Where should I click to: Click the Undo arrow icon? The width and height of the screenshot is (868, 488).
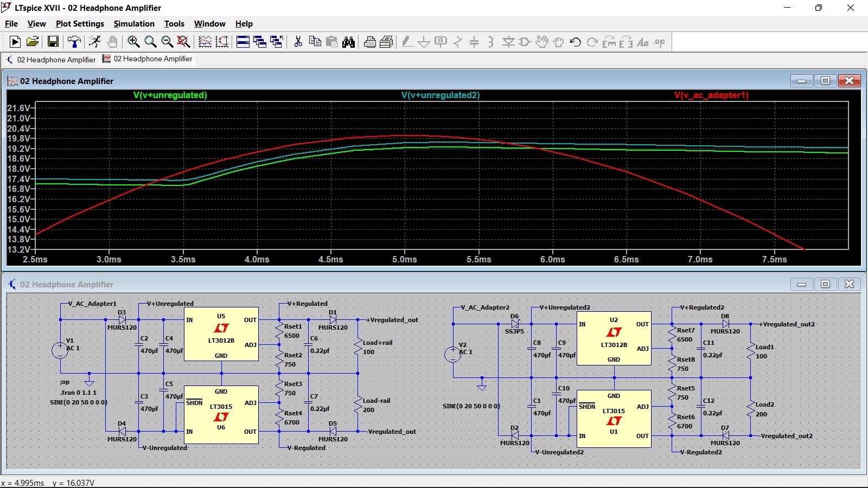point(576,42)
